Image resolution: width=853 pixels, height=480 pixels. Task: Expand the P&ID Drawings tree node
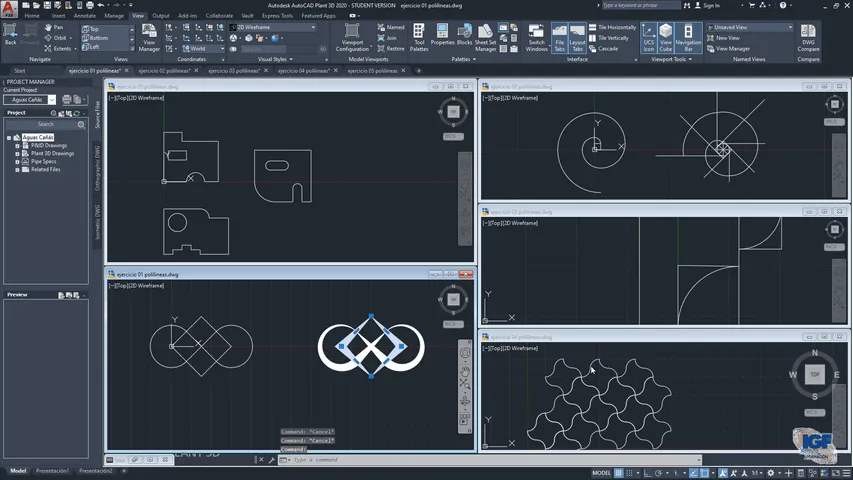(17, 146)
